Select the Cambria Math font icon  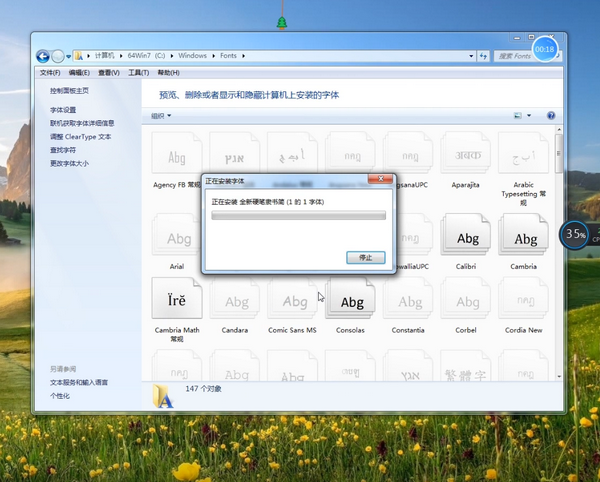coord(177,298)
